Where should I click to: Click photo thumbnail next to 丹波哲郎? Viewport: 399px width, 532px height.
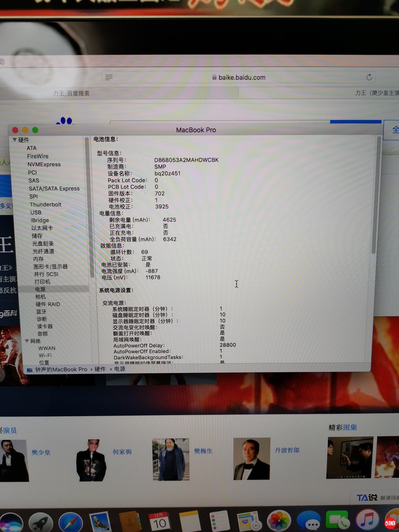click(252, 459)
